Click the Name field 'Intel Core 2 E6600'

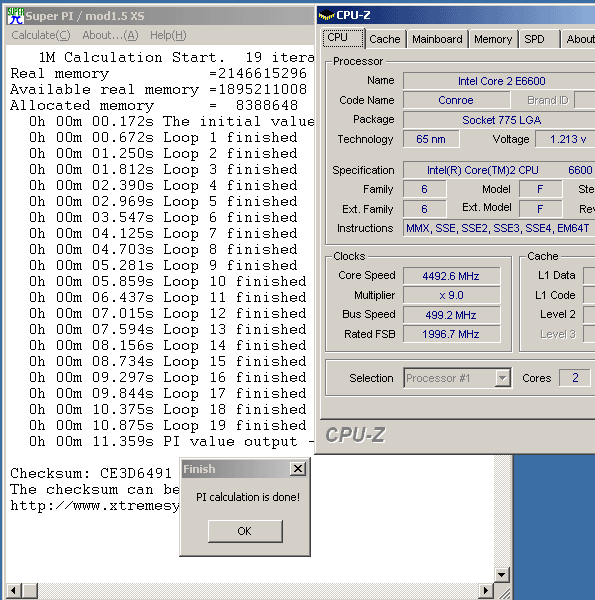[499, 81]
